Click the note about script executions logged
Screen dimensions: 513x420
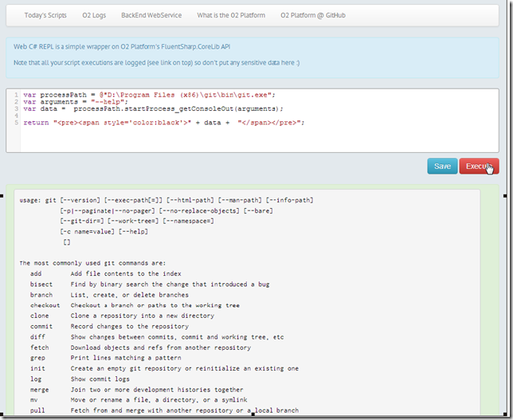(156, 63)
